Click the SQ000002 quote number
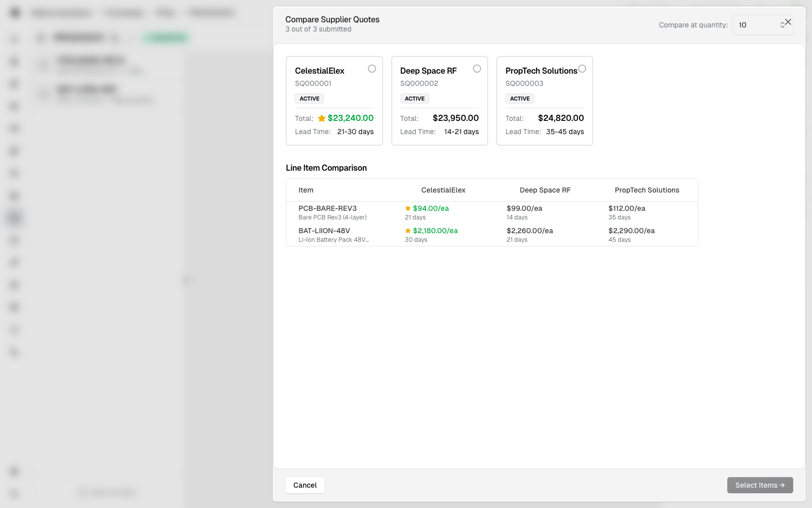The width and height of the screenshot is (812, 508). pyautogui.click(x=419, y=83)
